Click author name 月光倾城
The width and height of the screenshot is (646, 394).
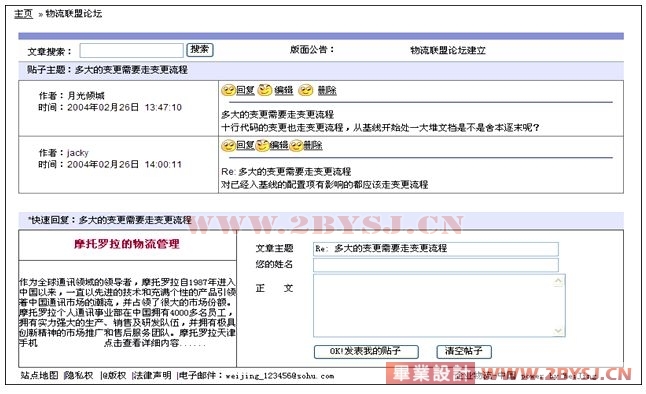(x=86, y=96)
